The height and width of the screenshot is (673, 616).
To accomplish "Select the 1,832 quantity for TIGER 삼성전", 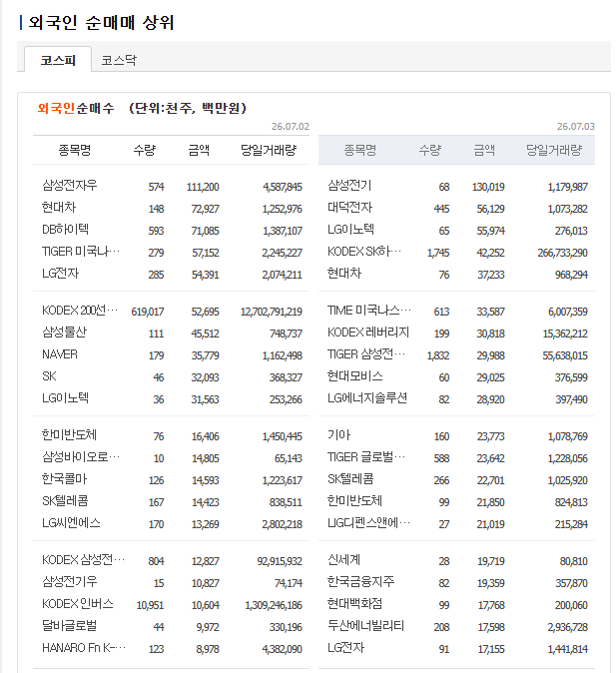I will (x=438, y=355).
